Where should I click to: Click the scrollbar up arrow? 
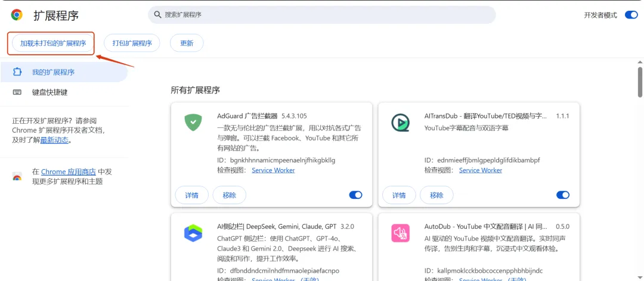coord(640,62)
